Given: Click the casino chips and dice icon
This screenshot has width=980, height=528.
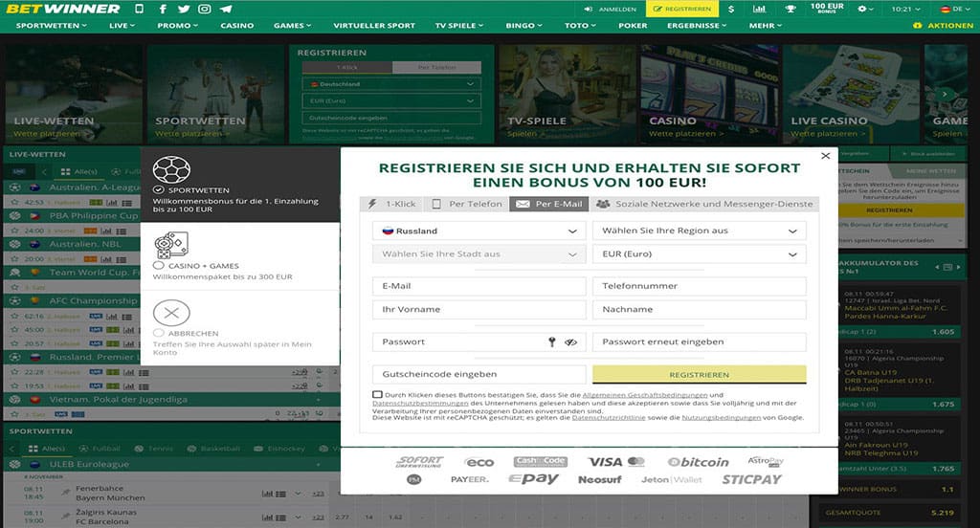Looking at the screenshot, I should coord(171,245).
